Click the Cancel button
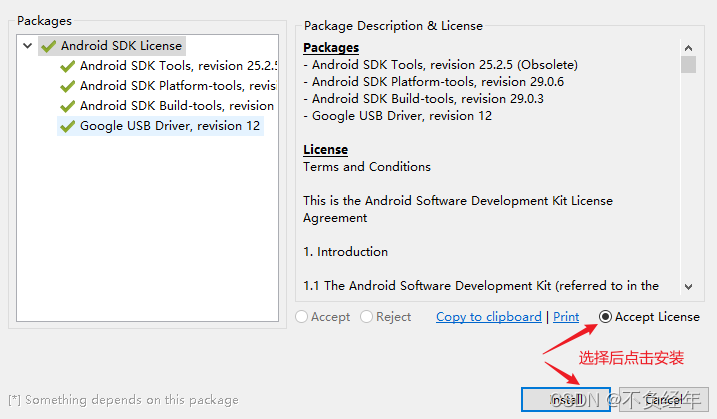 pos(663,399)
